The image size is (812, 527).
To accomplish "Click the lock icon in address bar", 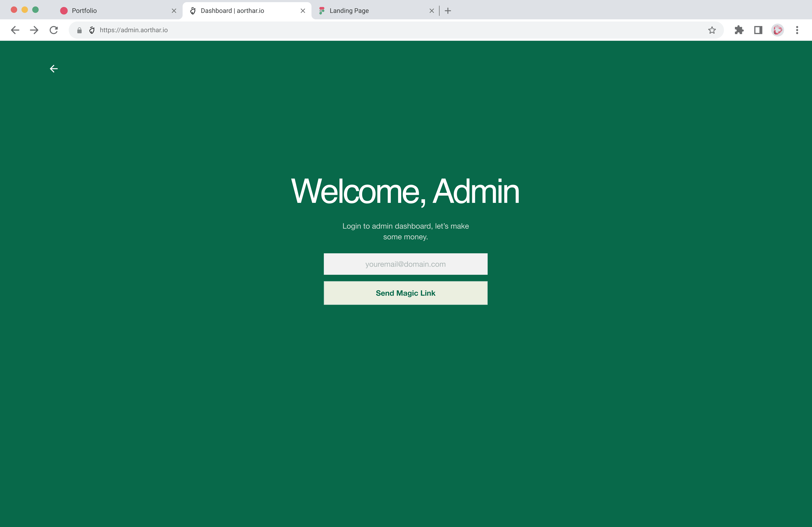I will (x=79, y=30).
